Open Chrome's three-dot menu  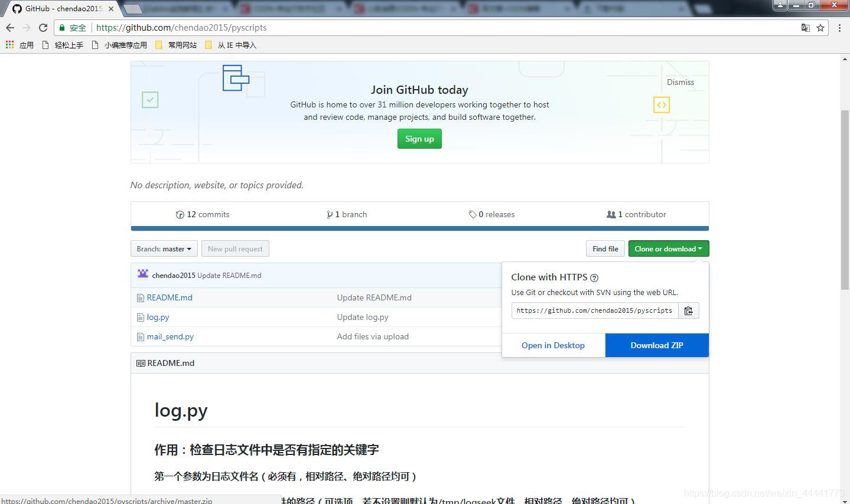coord(839,28)
